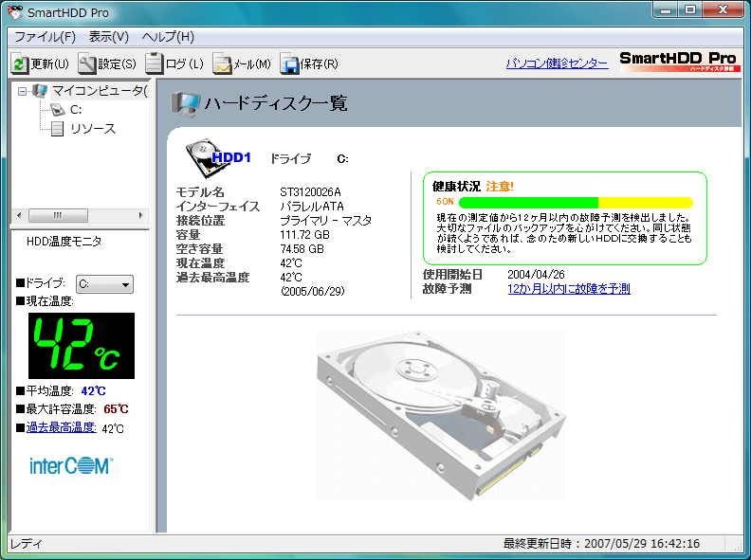Click the ハードディスク一覧 heading text
Viewport: 751px width, 560px height.
[276, 104]
